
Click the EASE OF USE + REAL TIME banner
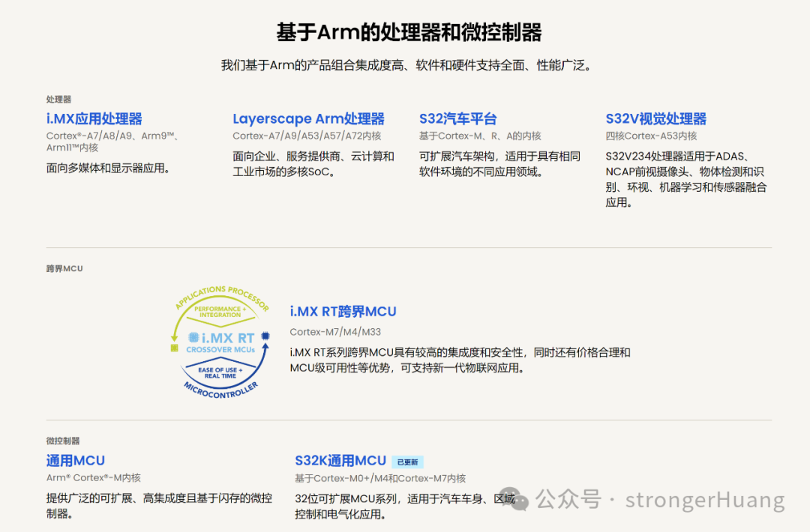tap(220, 371)
